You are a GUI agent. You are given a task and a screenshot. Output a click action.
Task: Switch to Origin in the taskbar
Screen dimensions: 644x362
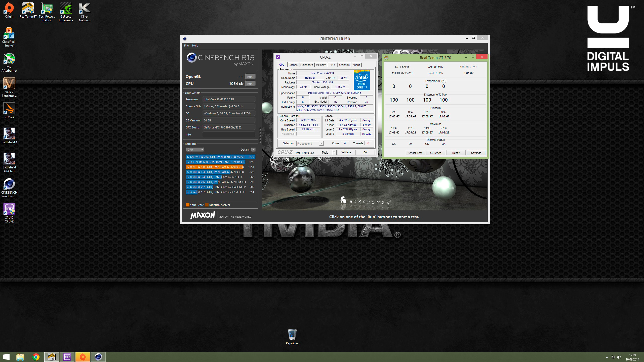(83, 357)
